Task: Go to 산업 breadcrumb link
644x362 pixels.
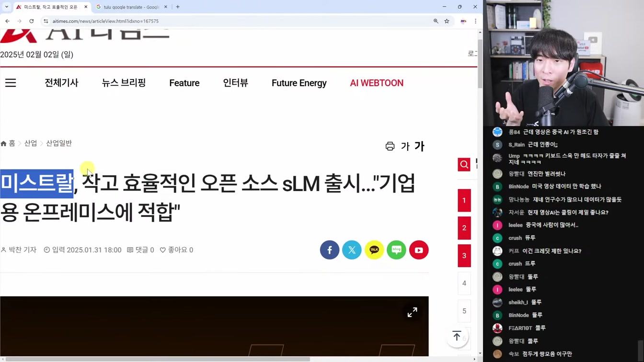Action: pos(31,143)
